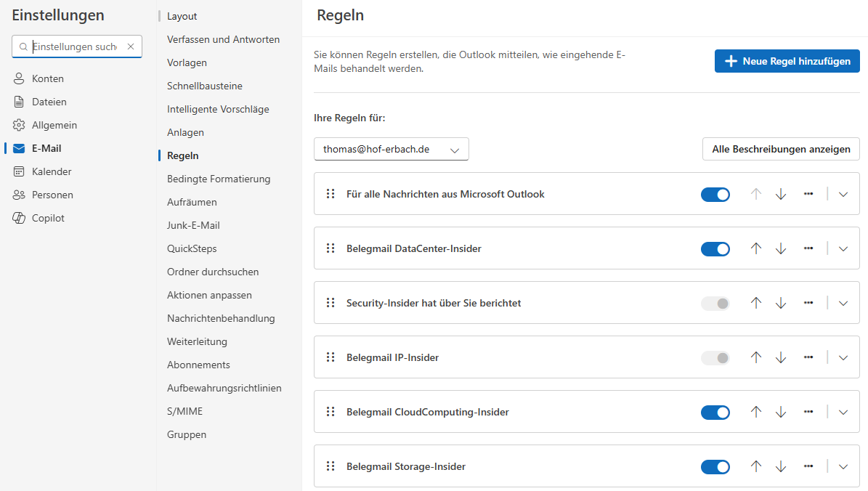The height and width of the screenshot is (491, 868).
Task: Enable the Security-Insider rule toggle
Action: [x=715, y=303]
